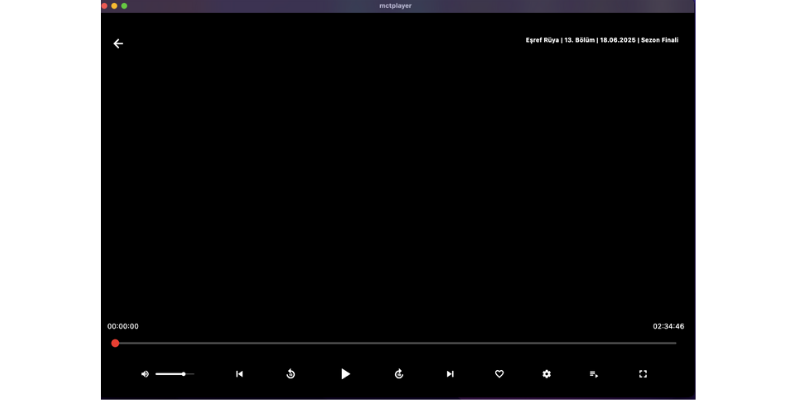Add video to favorites with heart icon
800x400 pixels.
[x=499, y=374]
